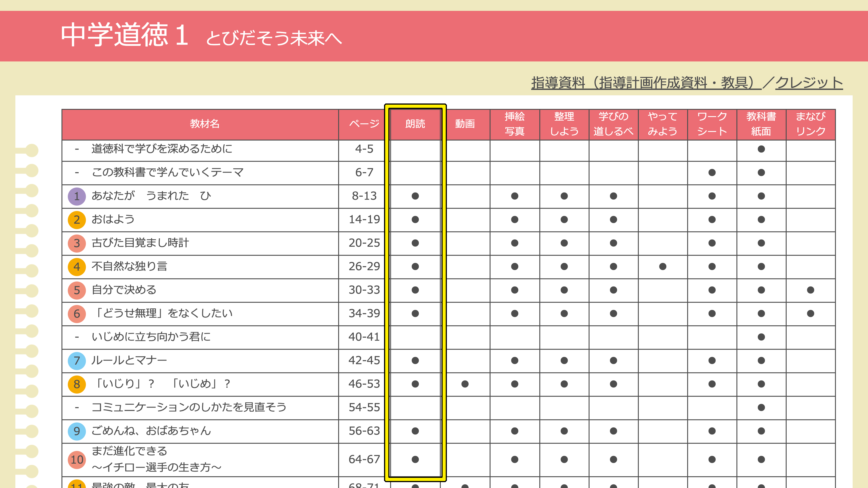Image resolution: width=868 pixels, height=488 pixels.
Task: Click the 教科書紙面 dot for 道徳科で学びを深めるために
Action: tap(761, 149)
